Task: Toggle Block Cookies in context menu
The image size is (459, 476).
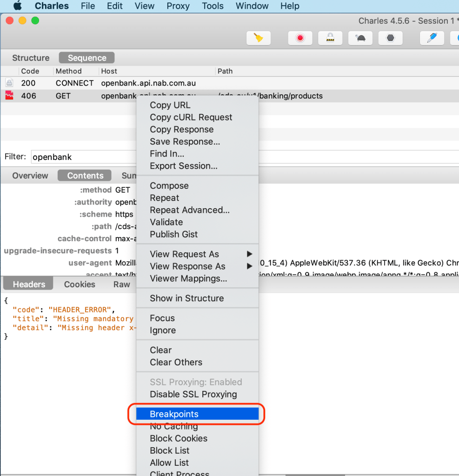Action: coord(178,438)
